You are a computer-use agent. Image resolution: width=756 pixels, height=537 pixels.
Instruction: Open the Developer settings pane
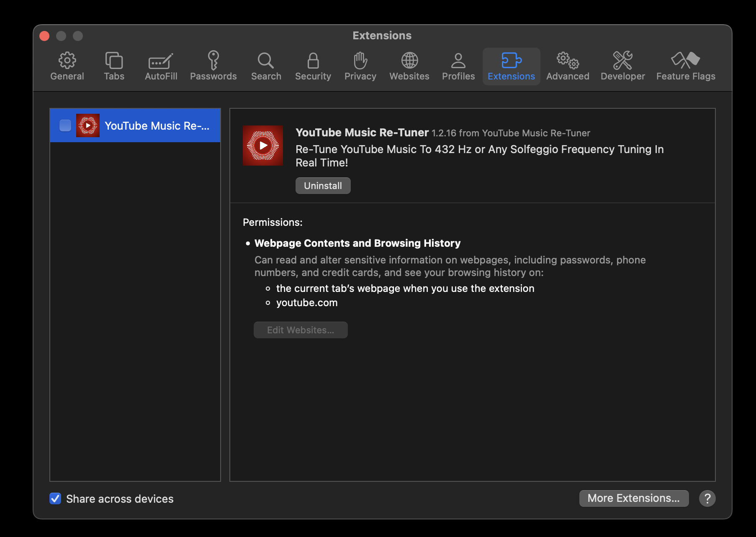point(622,66)
